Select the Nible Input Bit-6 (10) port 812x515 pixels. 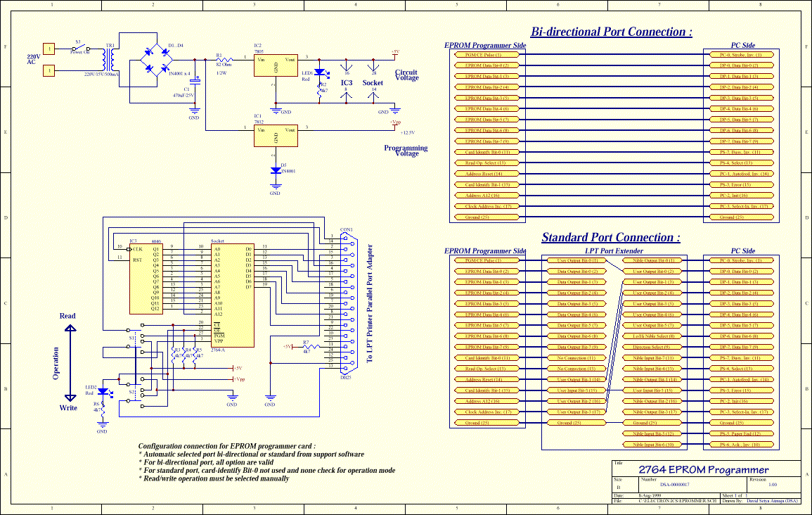pyautogui.click(x=653, y=445)
